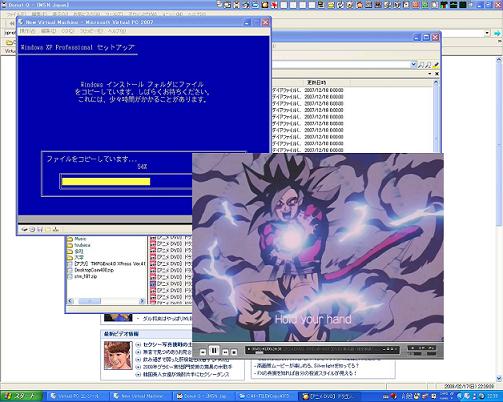Sort the file list by the 更新日時 column
This screenshot has width=503, height=402.
(x=316, y=82)
